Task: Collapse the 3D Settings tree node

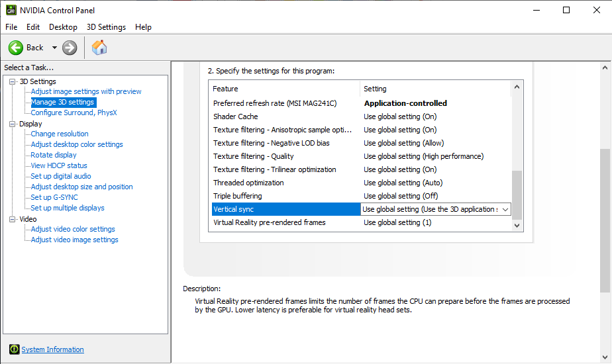Action: tap(12, 81)
